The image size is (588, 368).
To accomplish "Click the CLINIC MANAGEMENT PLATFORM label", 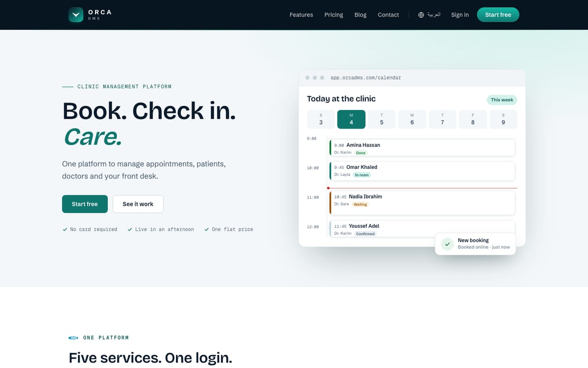I will point(124,87).
